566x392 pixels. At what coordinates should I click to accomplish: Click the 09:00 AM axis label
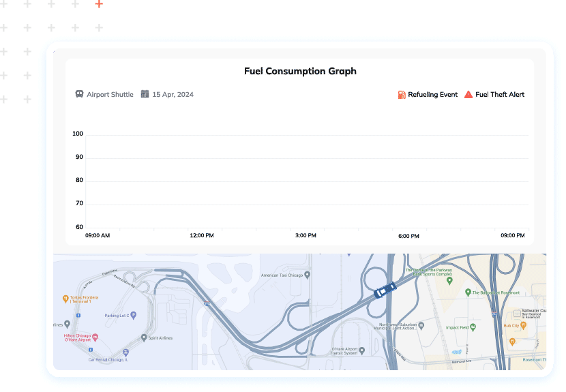click(98, 235)
